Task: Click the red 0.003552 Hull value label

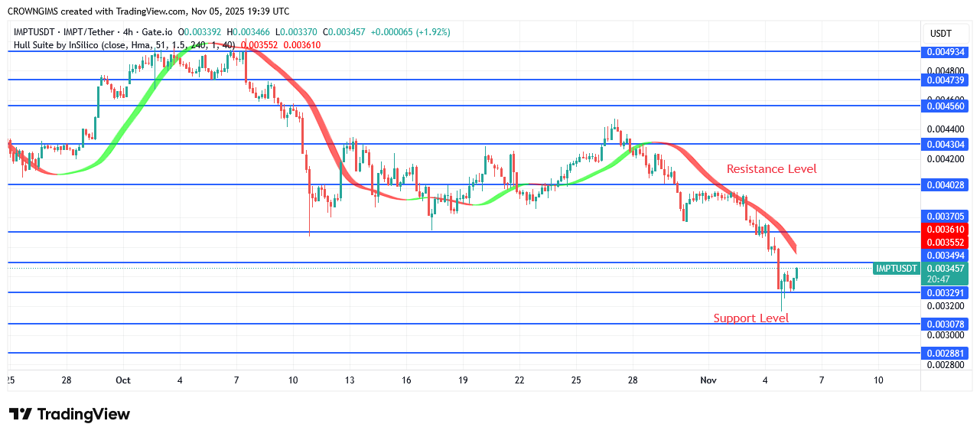Action: point(946,242)
